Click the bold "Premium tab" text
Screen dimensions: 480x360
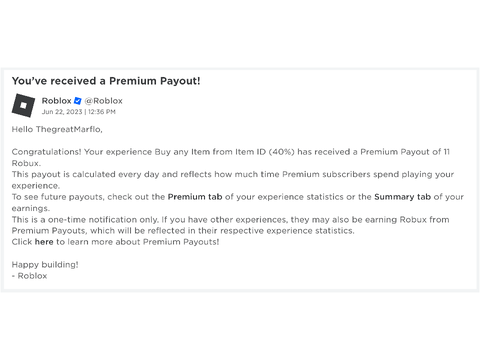click(195, 197)
